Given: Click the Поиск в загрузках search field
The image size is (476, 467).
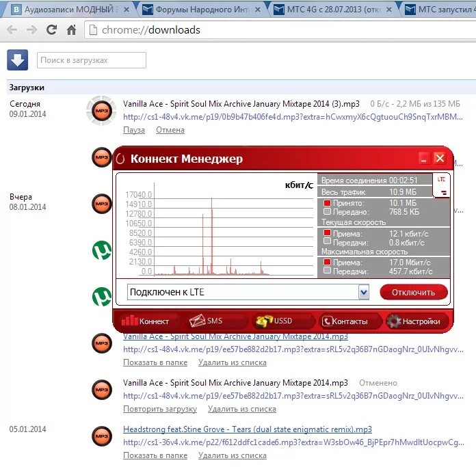Looking at the screenshot, I should coord(92,60).
